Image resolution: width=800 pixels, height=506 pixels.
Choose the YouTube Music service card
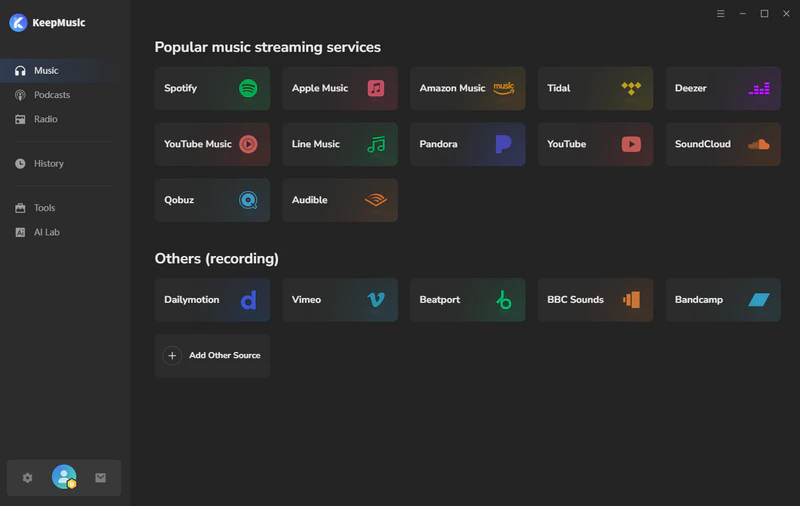pos(212,144)
